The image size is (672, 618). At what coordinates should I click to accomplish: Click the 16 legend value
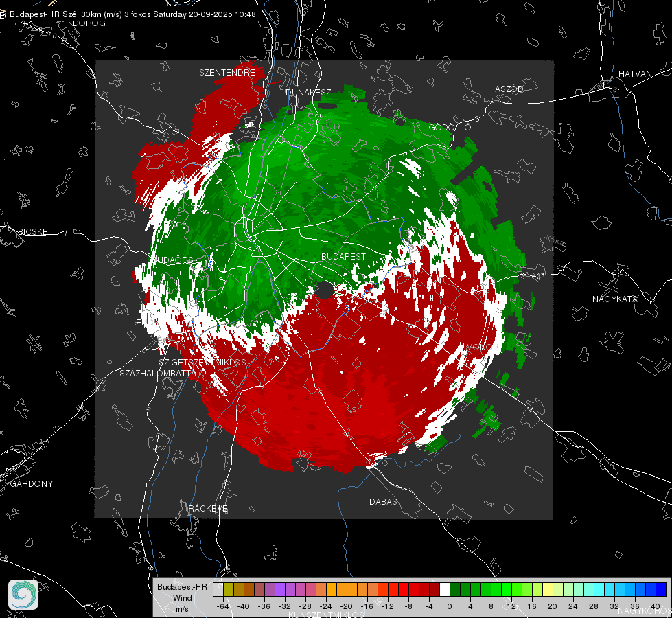point(532,606)
